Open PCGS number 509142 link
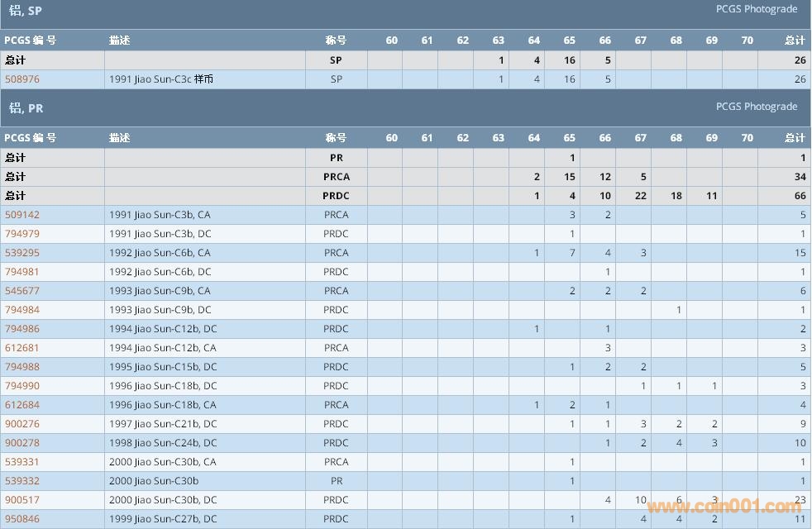The height and width of the screenshot is (529, 812). point(22,215)
